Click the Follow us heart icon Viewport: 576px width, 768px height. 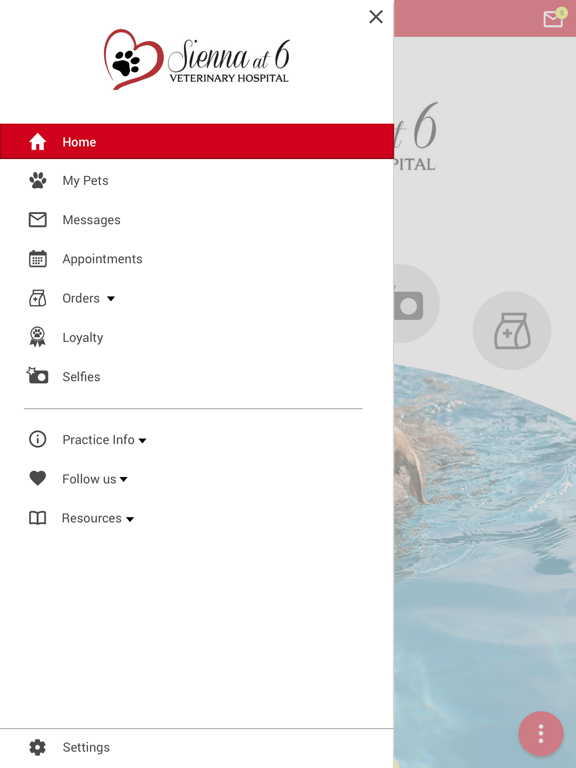[38, 478]
